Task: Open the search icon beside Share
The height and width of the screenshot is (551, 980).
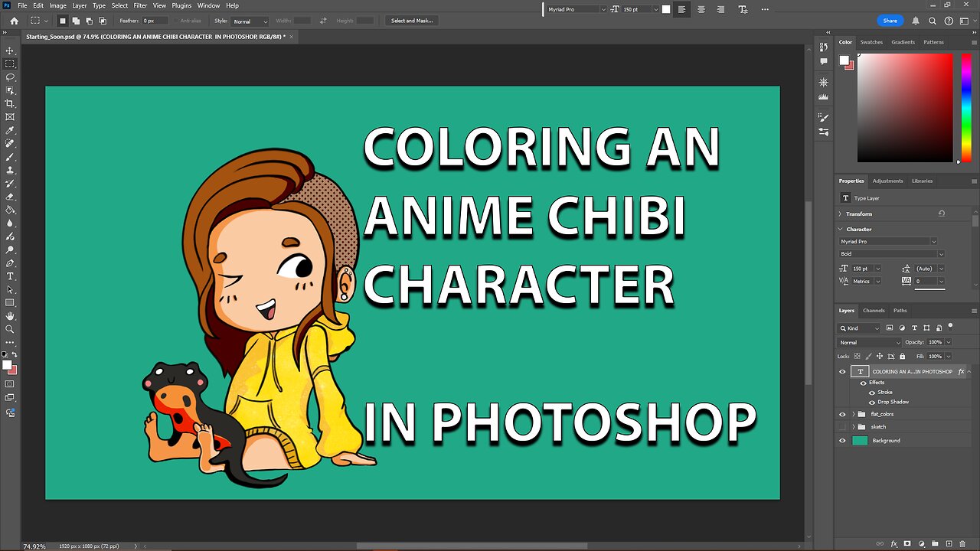Action: coord(933,21)
